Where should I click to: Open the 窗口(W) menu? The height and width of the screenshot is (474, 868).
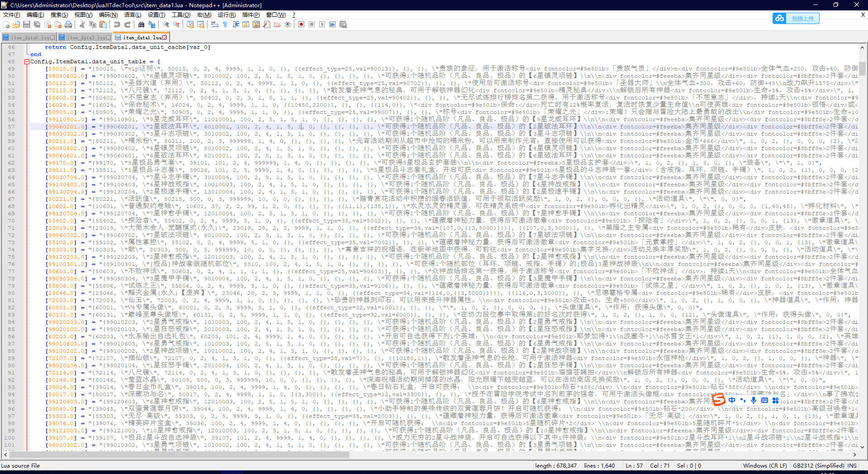click(x=276, y=15)
